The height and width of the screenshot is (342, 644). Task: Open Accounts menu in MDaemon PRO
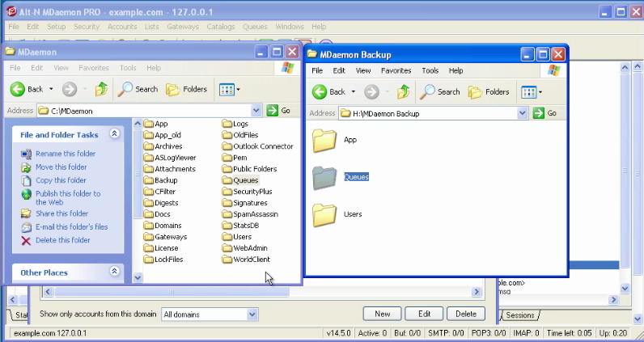pyautogui.click(x=122, y=27)
